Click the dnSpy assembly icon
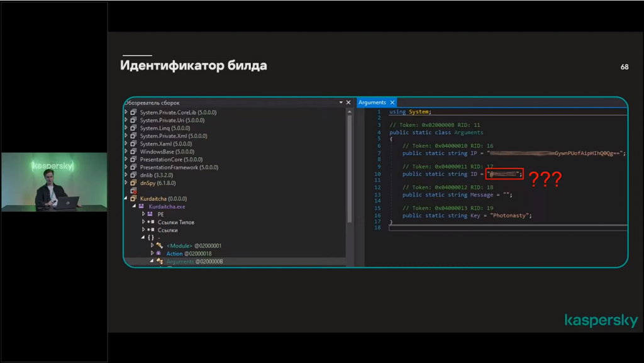This screenshot has width=644, height=363. (x=133, y=182)
